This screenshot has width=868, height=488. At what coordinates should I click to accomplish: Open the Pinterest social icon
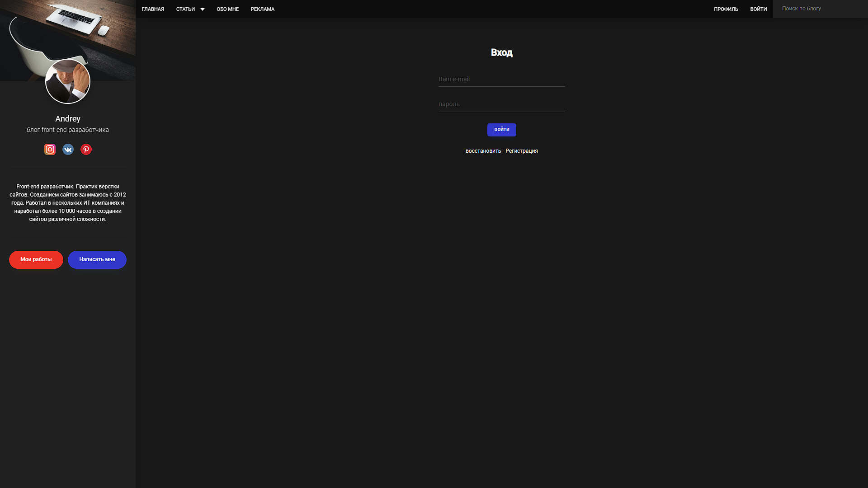point(86,150)
